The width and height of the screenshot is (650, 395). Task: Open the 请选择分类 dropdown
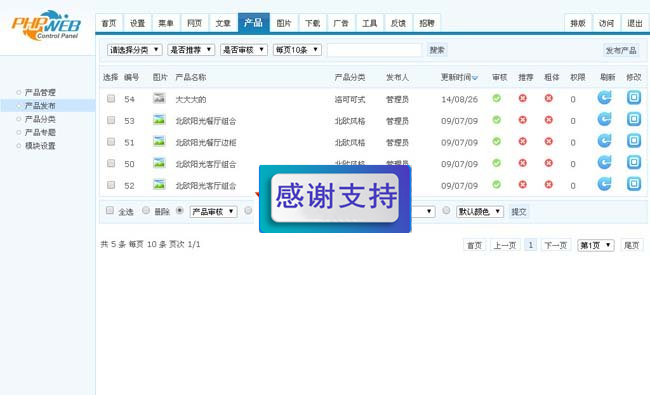tap(135, 50)
